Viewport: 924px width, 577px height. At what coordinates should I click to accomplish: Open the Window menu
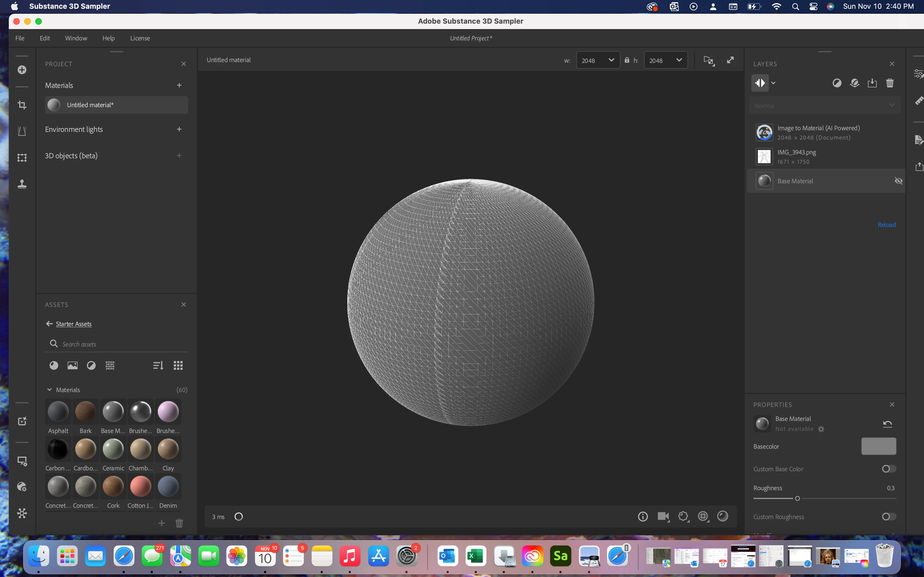(x=76, y=38)
